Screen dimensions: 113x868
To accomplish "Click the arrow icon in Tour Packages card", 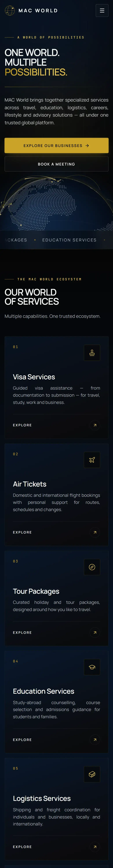I will point(95,632).
